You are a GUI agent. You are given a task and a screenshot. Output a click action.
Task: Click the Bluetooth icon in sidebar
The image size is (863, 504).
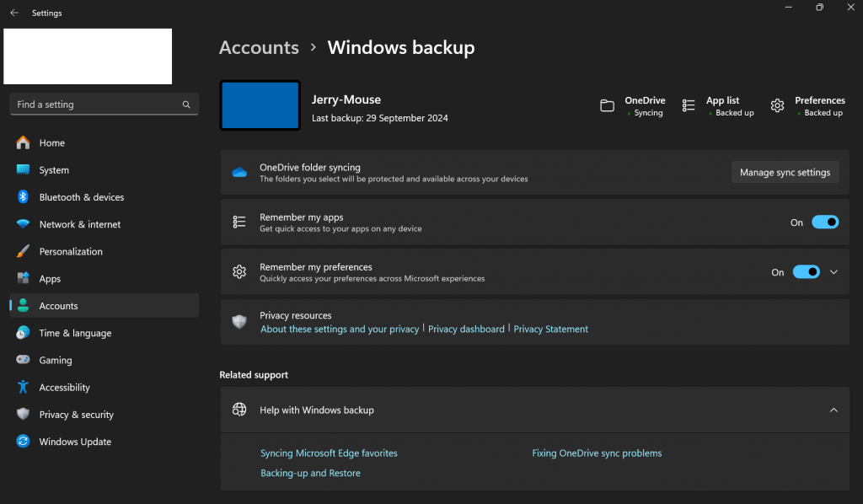click(x=23, y=196)
